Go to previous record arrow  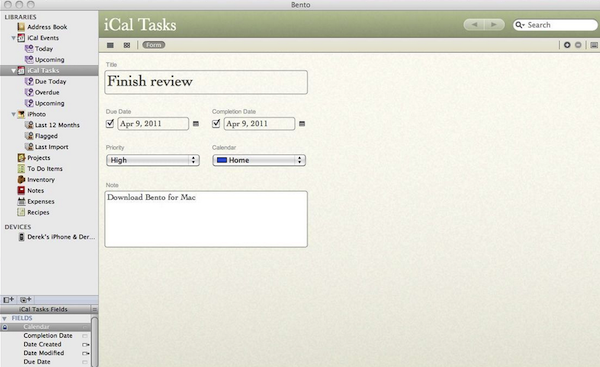(x=474, y=24)
